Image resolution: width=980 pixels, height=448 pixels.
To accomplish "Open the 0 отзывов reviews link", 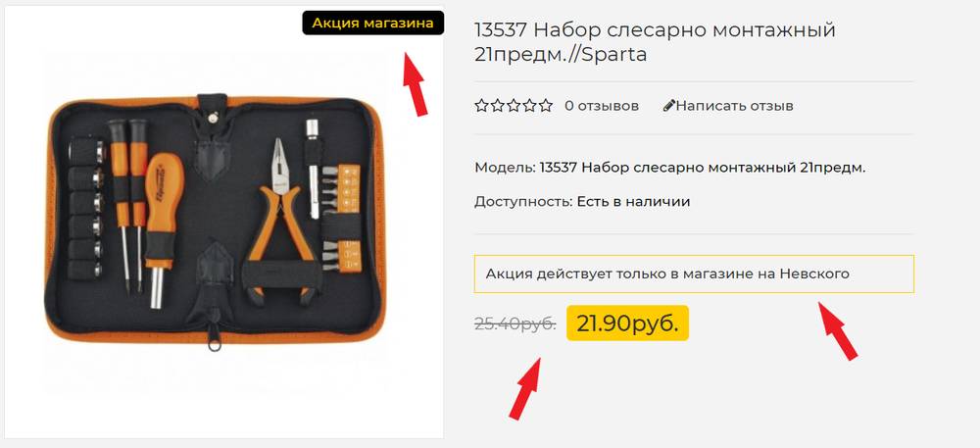I will [602, 106].
